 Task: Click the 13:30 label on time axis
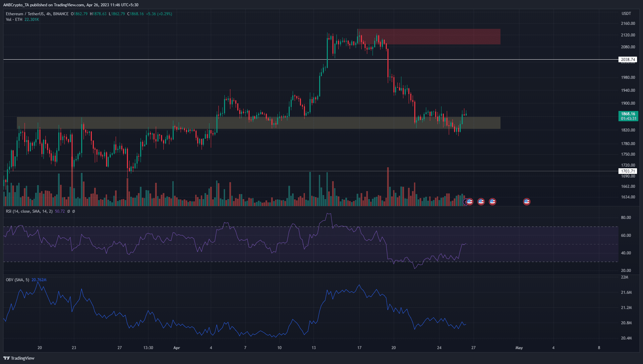(148, 348)
